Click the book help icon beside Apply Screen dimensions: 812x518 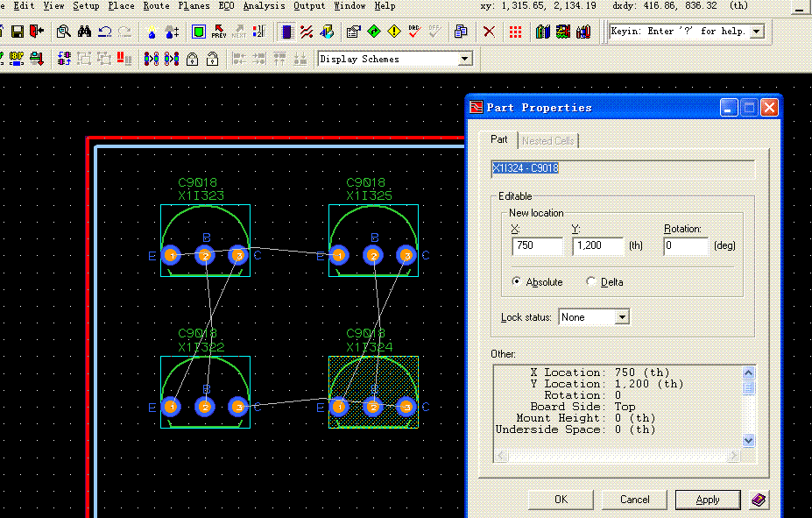coord(759,500)
